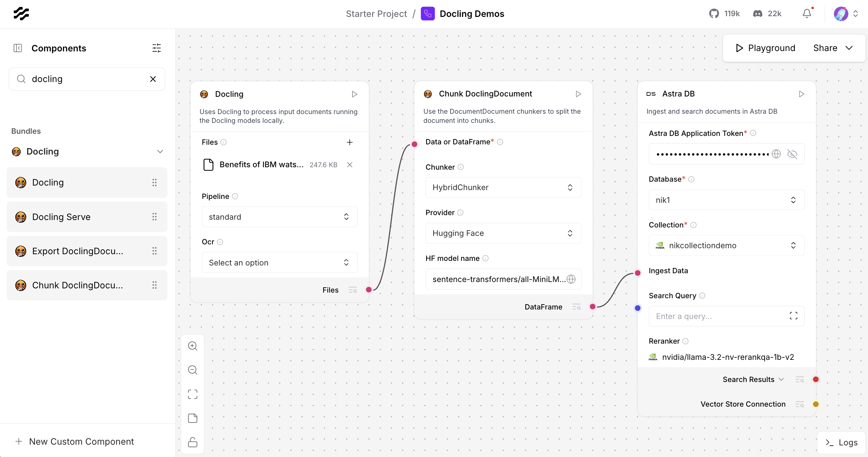Click the Search Results output port
The height and width of the screenshot is (457, 868).
point(816,379)
